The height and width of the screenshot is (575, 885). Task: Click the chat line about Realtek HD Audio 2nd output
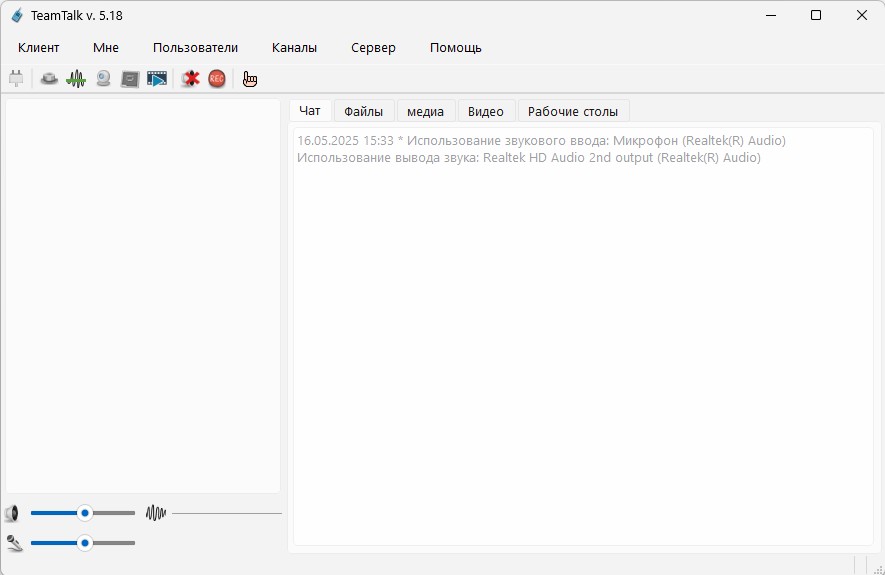(x=529, y=157)
